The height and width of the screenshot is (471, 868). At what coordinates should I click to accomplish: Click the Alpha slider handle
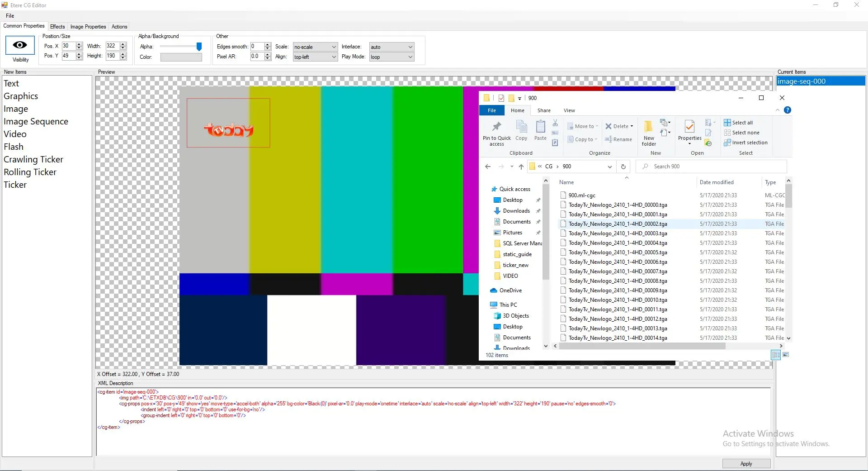(199, 47)
